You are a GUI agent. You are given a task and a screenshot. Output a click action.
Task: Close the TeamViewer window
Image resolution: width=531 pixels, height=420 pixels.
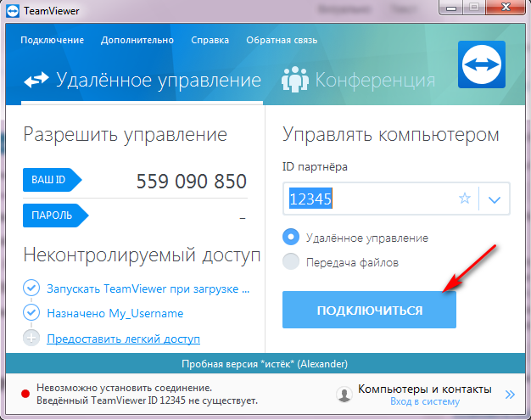coord(506,8)
